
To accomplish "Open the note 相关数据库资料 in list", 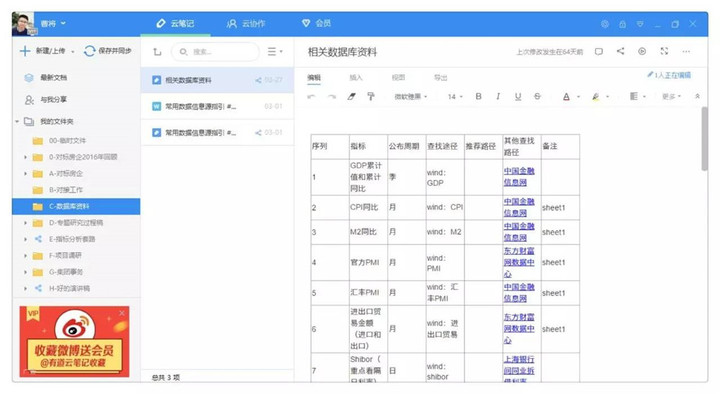I will pyautogui.click(x=217, y=80).
